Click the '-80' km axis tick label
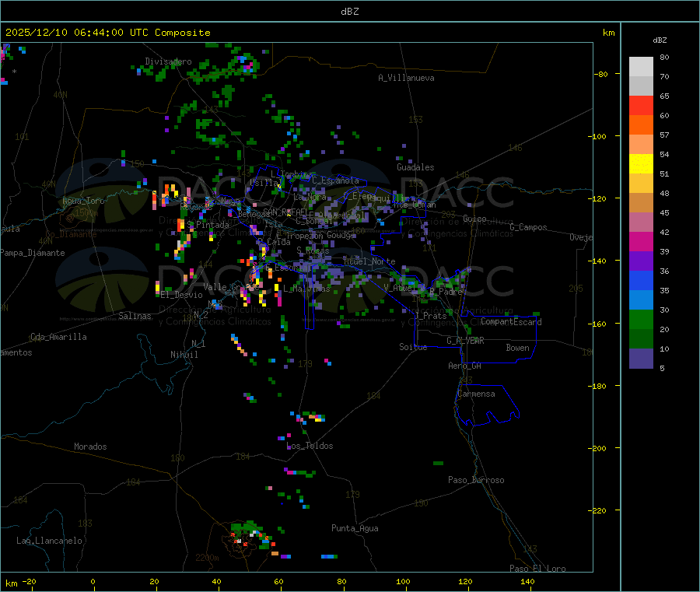The image size is (700, 592). 600,74
